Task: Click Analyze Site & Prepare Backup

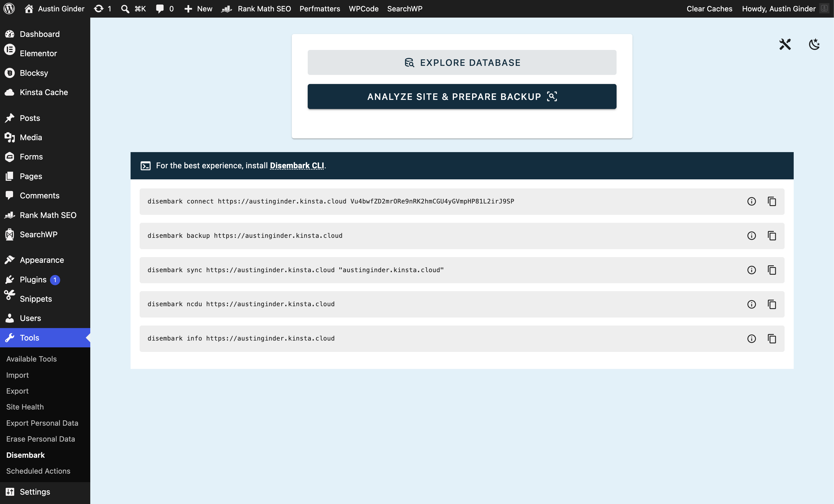Action: (462, 96)
